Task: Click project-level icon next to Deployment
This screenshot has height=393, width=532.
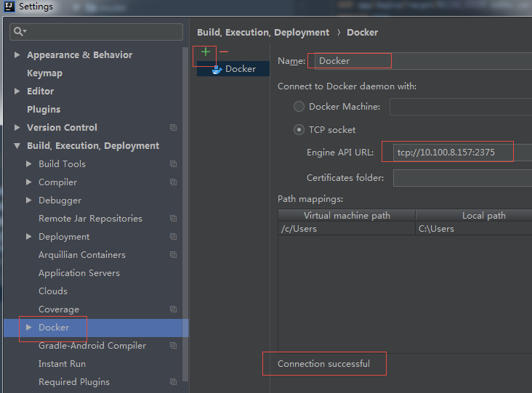Action: [x=173, y=236]
